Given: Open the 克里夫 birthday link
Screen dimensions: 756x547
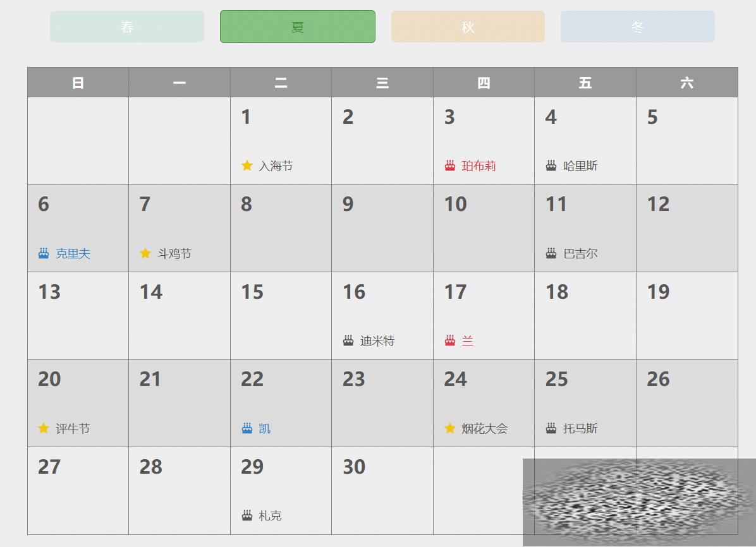Looking at the screenshot, I should tap(73, 253).
